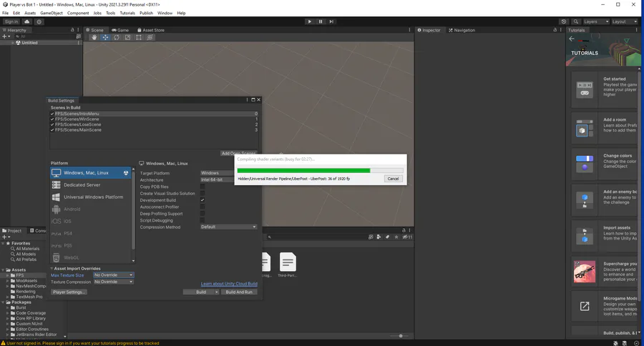
Task: Open the Supercharge tutorial thumbnail
Action: (x=585, y=272)
